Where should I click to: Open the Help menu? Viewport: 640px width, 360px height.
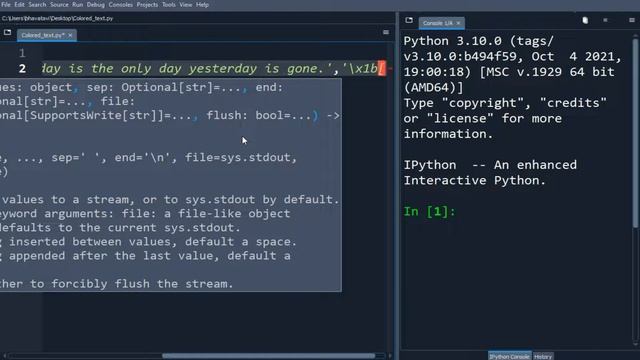[202, 5]
